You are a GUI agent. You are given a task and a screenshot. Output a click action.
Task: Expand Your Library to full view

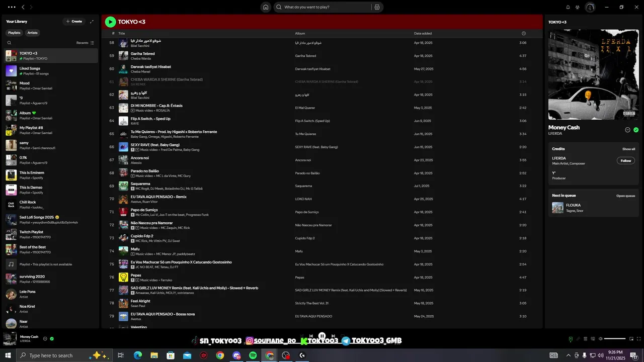[92, 22]
